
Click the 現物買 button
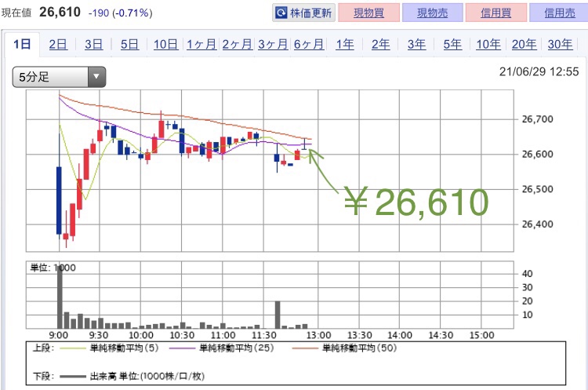pos(368,13)
